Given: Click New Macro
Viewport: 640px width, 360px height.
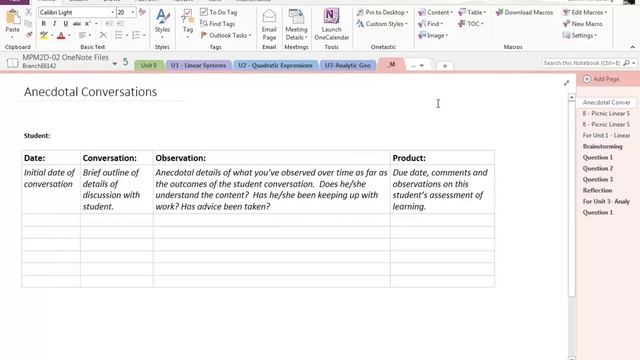Looking at the screenshot, I should pos(582,24).
